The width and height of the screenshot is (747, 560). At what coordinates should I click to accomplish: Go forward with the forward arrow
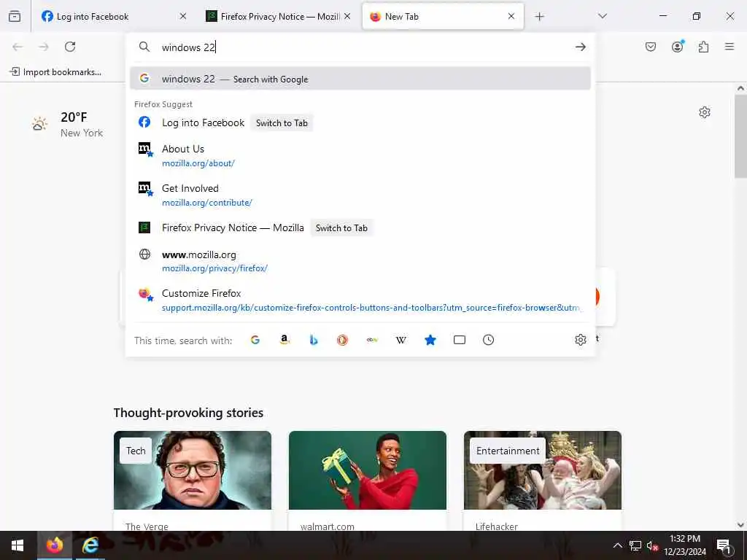click(44, 47)
